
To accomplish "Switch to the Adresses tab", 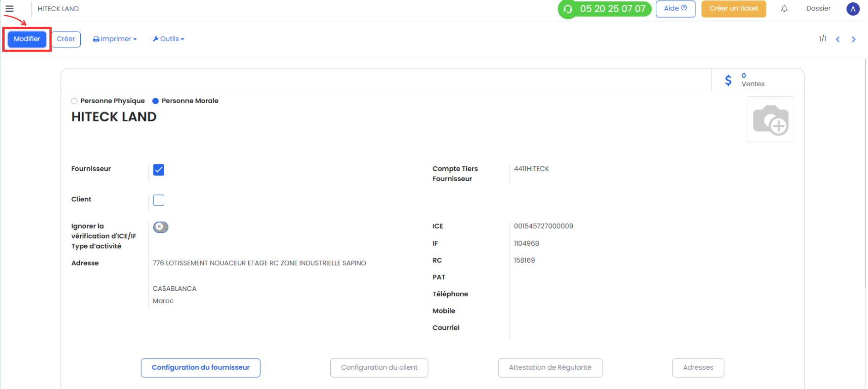I will point(698,368).
